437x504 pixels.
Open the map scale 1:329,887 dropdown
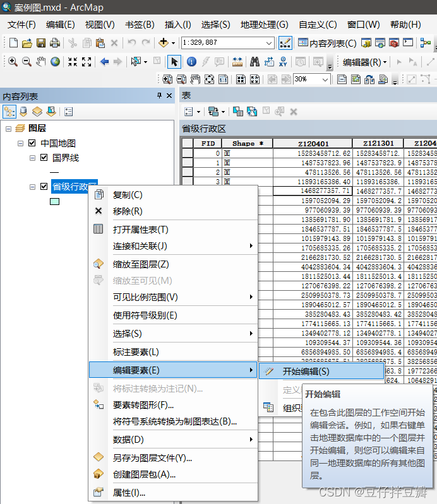[269, 43]
